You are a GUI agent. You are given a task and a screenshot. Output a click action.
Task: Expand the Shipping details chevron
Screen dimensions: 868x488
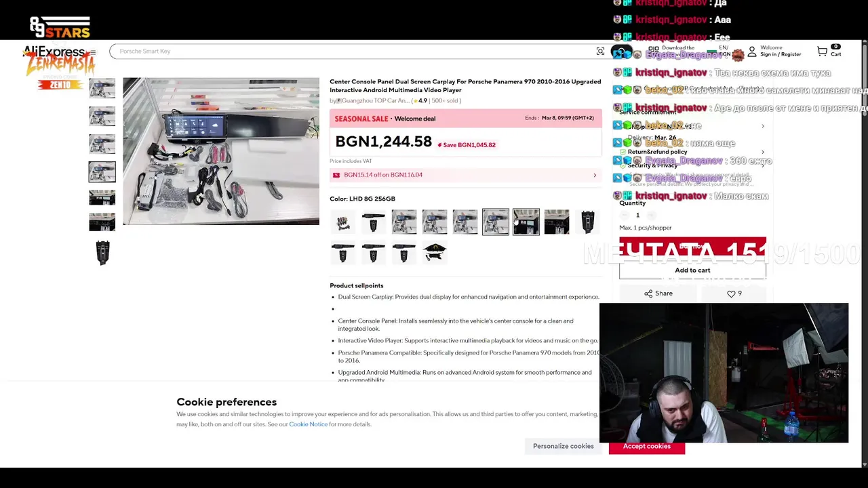[x=762, y=126]
